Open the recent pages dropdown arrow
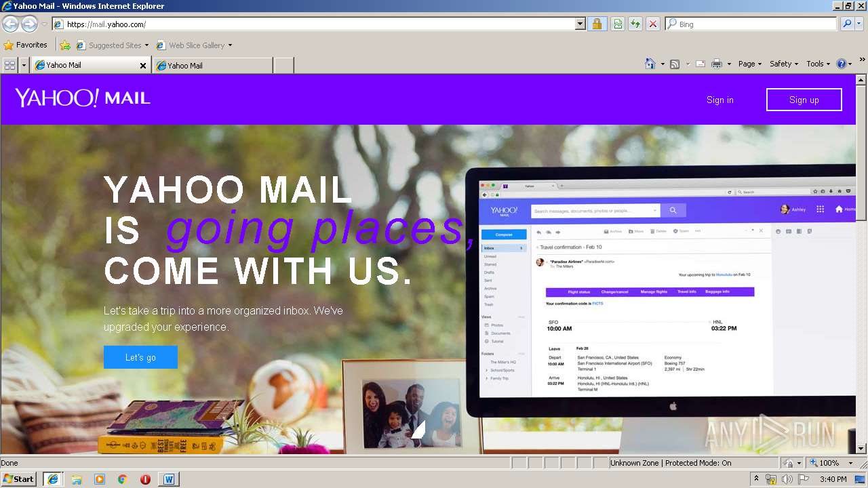 [44, 24]
